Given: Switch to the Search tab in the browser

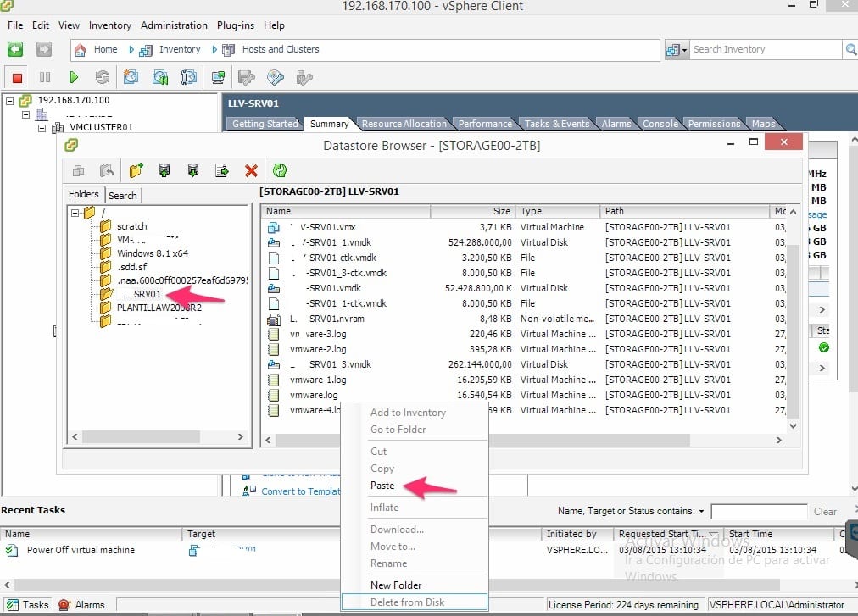Looking at the screenshot, I should (124, 195).
